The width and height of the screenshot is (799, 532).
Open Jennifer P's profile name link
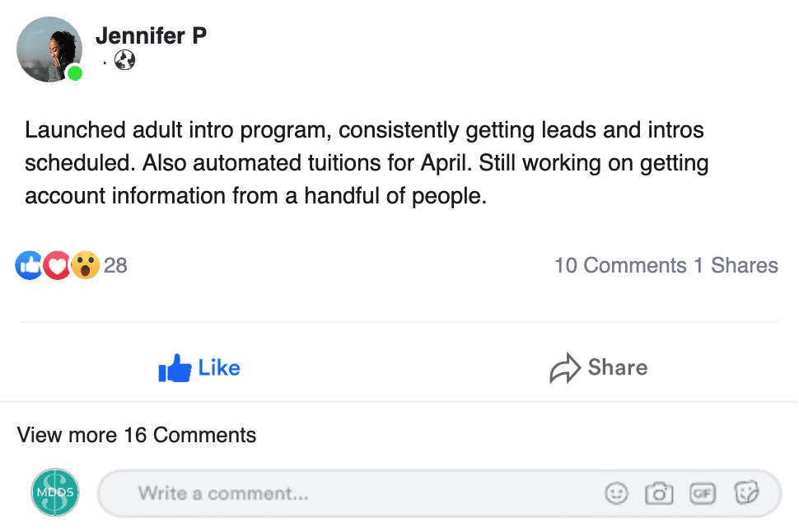(x=151, y=35)
